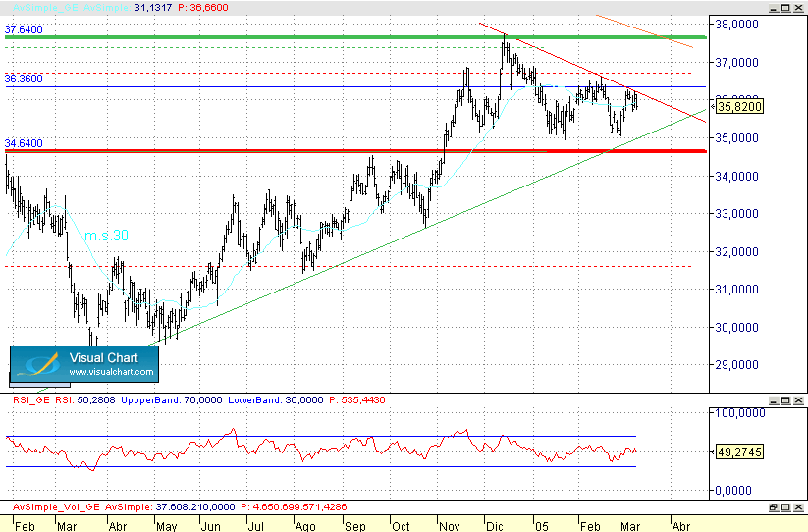Click the AvSimple: 37.608.210,0000 volume value

pos(170,507)
